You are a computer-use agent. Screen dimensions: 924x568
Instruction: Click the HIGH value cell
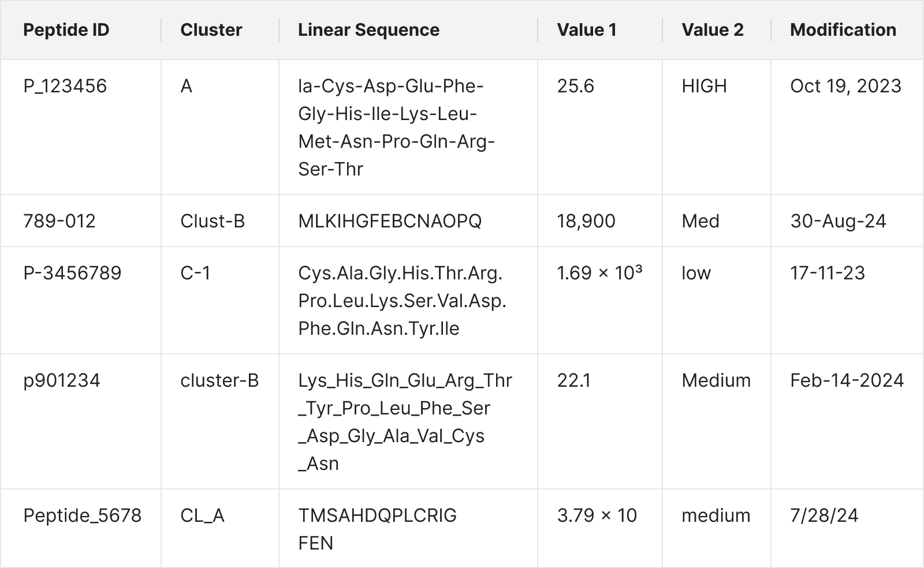[x=704, y=86]
